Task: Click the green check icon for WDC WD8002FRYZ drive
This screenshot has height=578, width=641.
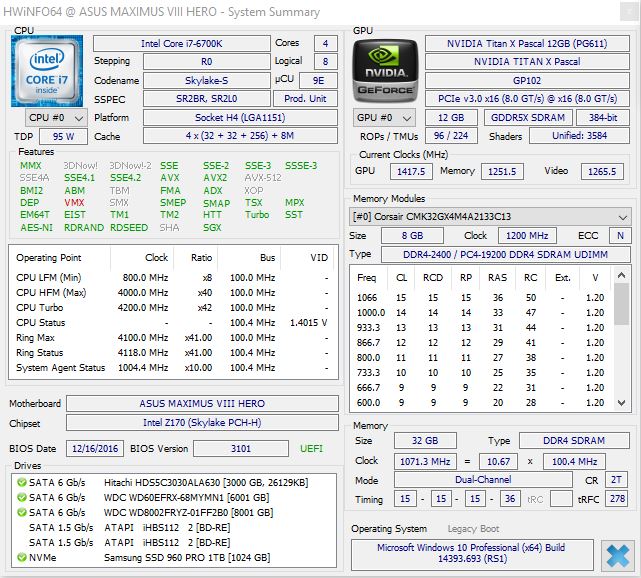Action: [x=20, y=512]
